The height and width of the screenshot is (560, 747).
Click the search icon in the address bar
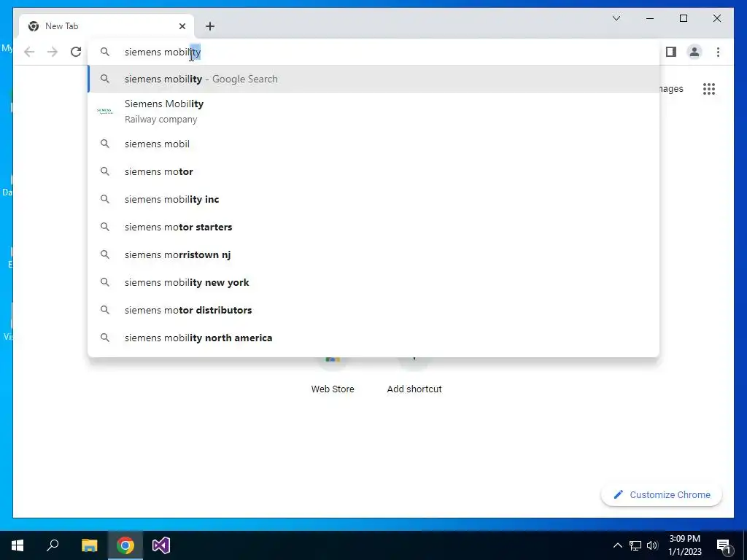coord(105,52)
